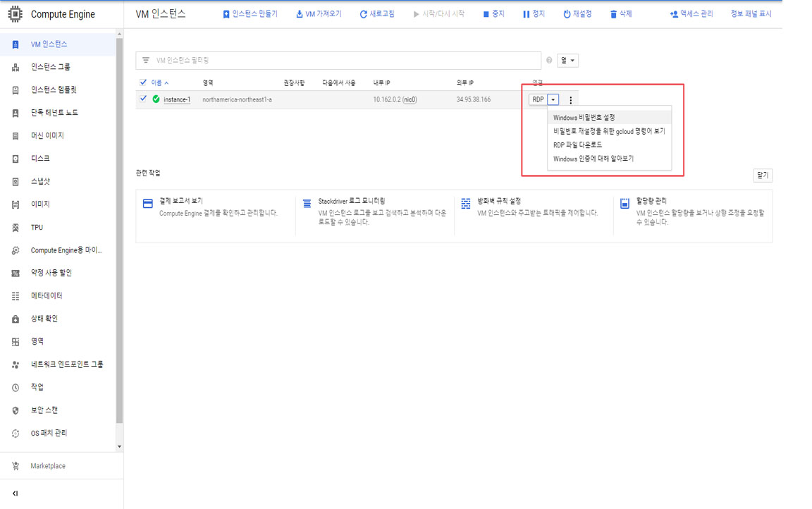
Task: Collapse the sidebar with the chevron icon
Action: coord(15,493)
